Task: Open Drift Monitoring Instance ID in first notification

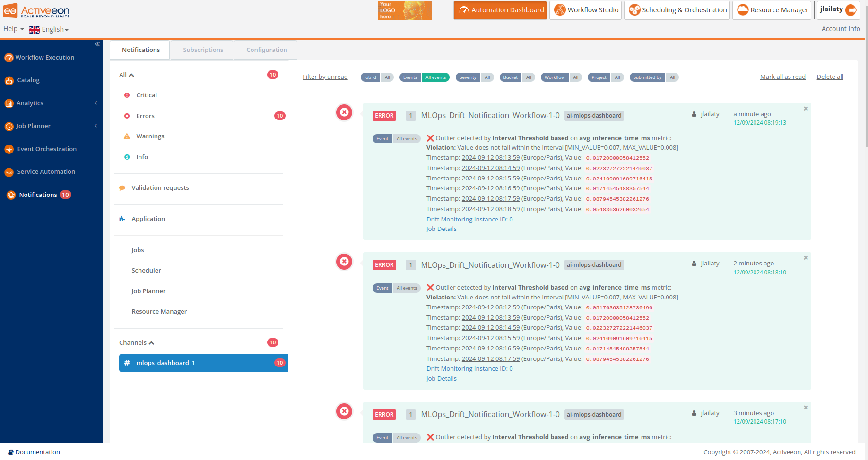Action: (x=469, y=220)
